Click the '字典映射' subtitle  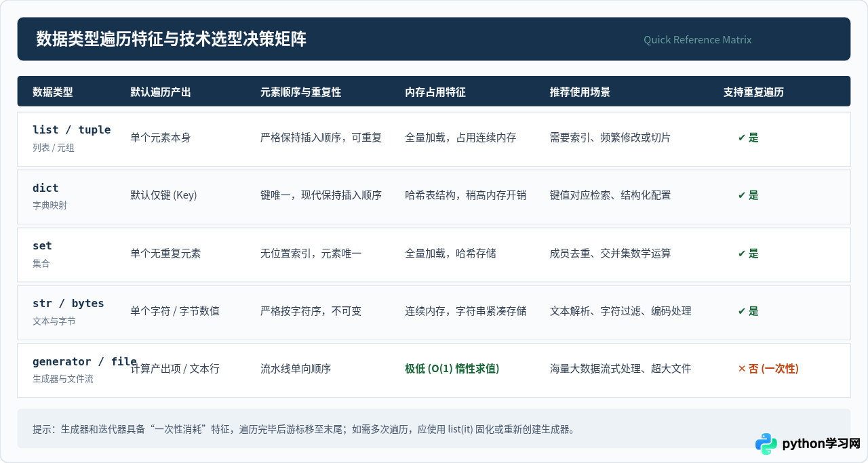coord(50,205)
